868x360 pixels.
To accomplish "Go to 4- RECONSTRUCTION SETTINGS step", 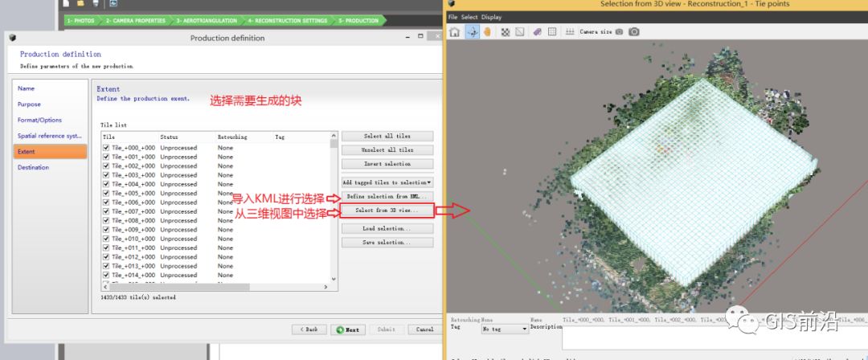I will coord(287,21).
